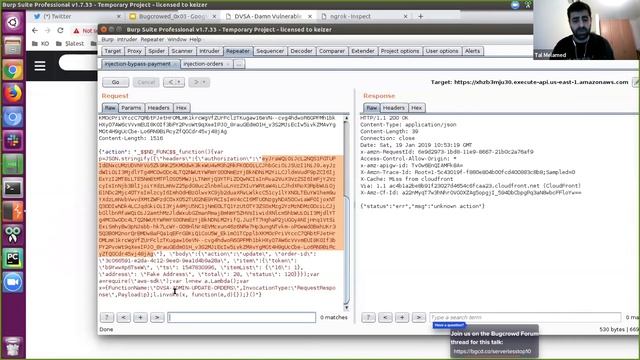640x360 pixels.
Task: Click the '+' search options in request panel
Action: click(140, 317)
